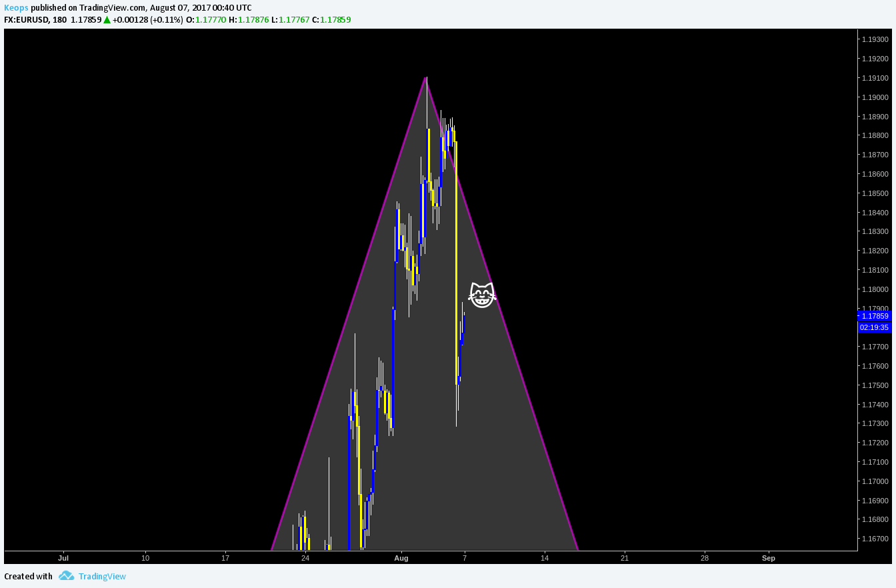
Task: Click the 1.17000 price axis label
Action: pyautogui.click(x=874, y=481)
